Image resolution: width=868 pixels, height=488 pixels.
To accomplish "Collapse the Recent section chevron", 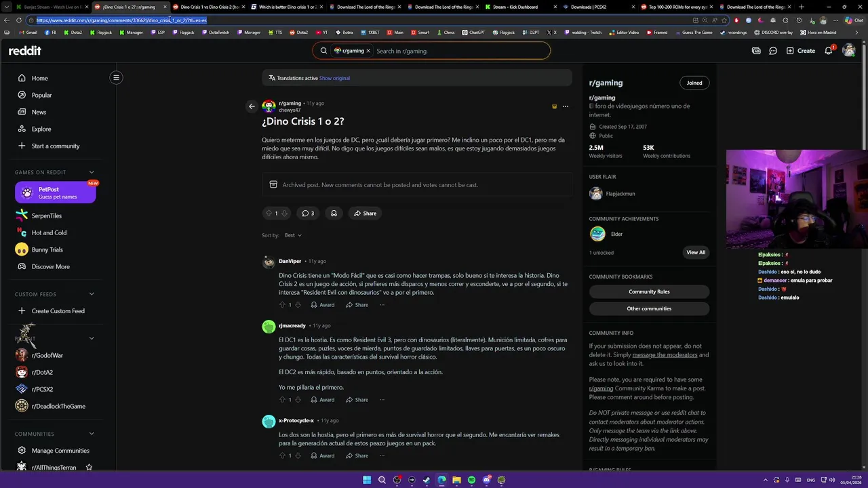I will 92,338.
